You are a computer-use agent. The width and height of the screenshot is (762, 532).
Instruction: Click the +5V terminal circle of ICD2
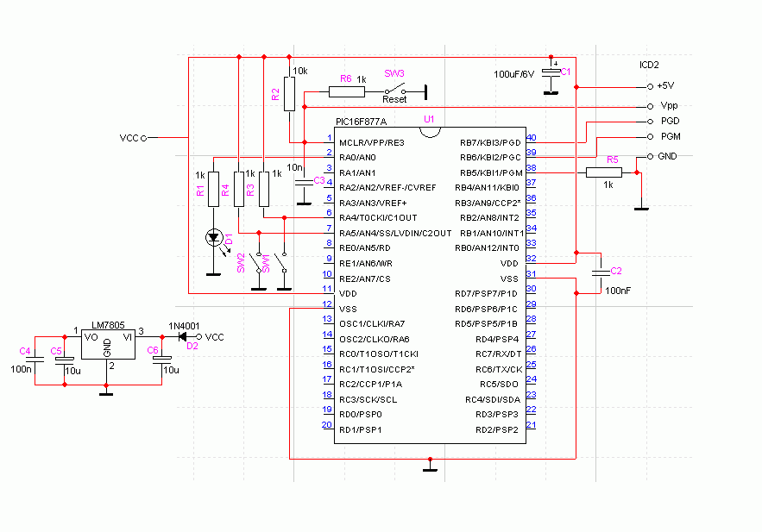(x=650, y=87)
